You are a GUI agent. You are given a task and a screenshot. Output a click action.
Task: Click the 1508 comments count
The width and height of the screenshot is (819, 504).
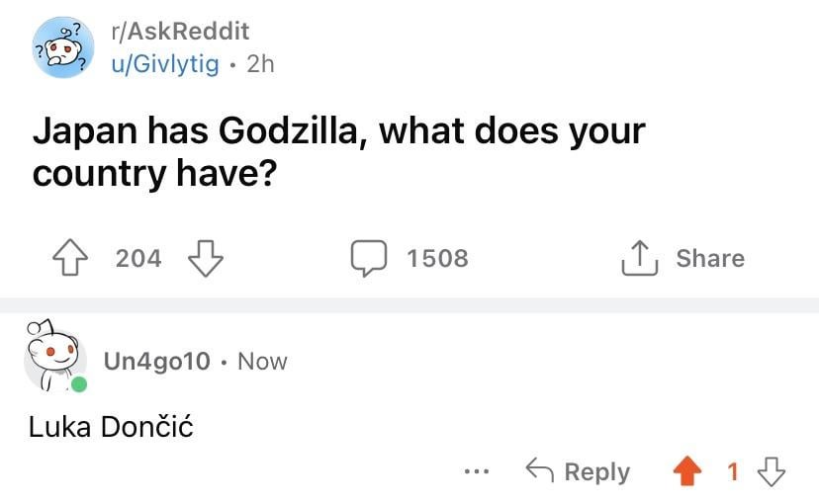[437, 259]
